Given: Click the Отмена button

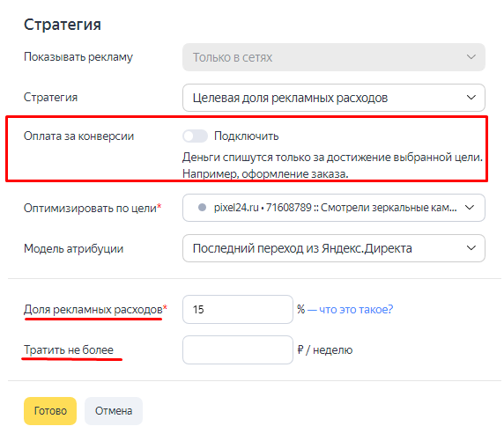Looking at the screenshot, I should click(114, 411).
